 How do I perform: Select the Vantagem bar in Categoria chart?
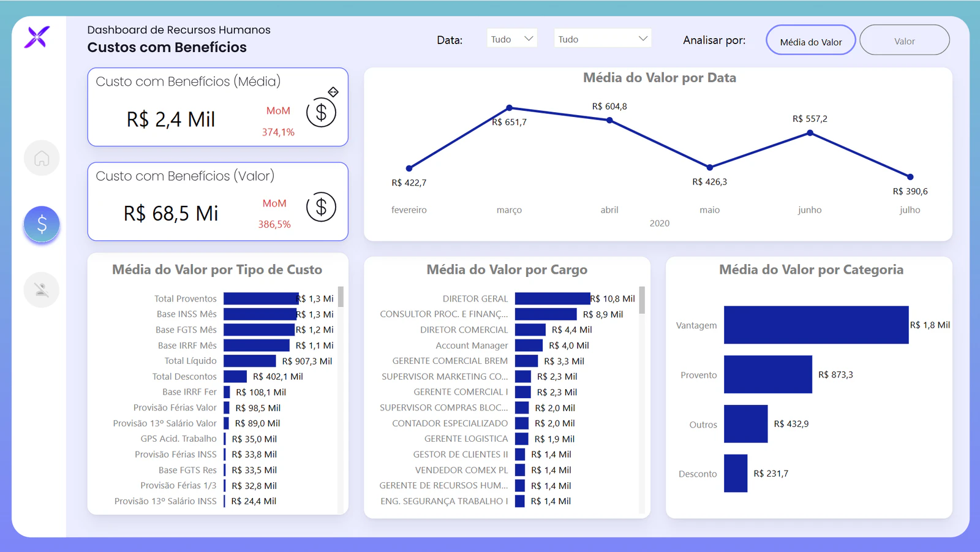tap(816, 325)
